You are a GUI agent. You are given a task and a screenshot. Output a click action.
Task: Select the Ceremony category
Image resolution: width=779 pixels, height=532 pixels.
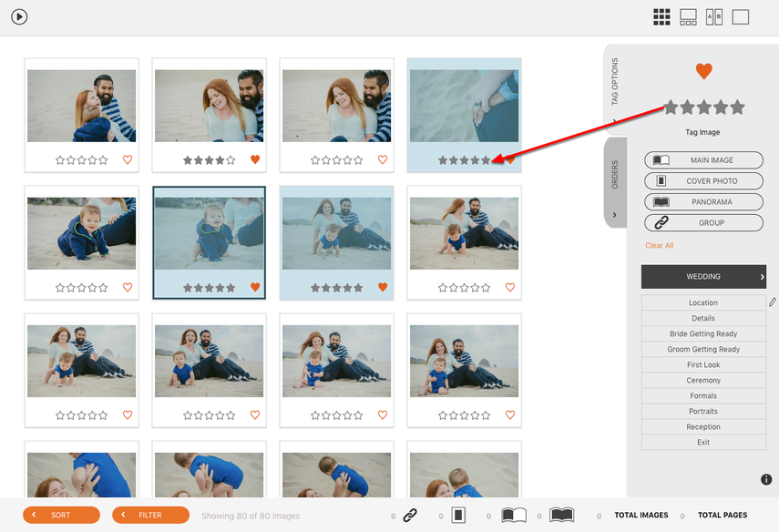coord(703,380)
